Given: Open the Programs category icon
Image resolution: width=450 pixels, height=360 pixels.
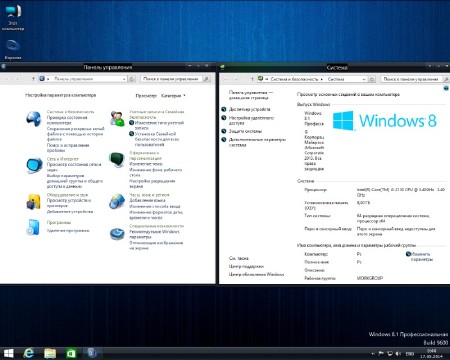Looking at the screenshot, I should click(x=33, y=227).
